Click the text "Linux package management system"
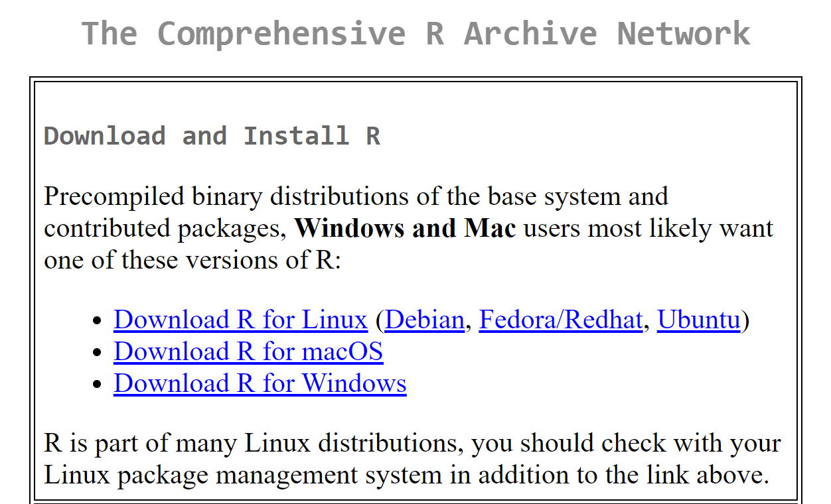 pyautogui.click(x=243, y=475)
